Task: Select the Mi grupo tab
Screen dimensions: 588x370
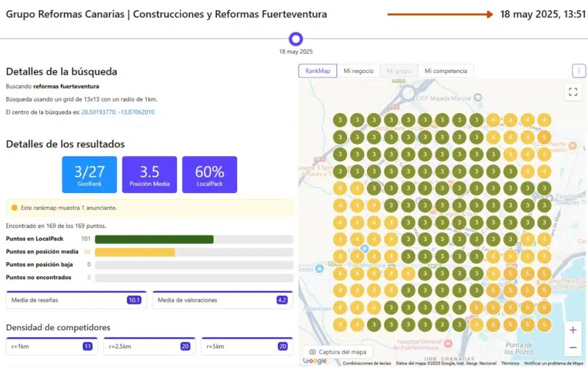Action: pyautogui.click(x=399, y=71)
